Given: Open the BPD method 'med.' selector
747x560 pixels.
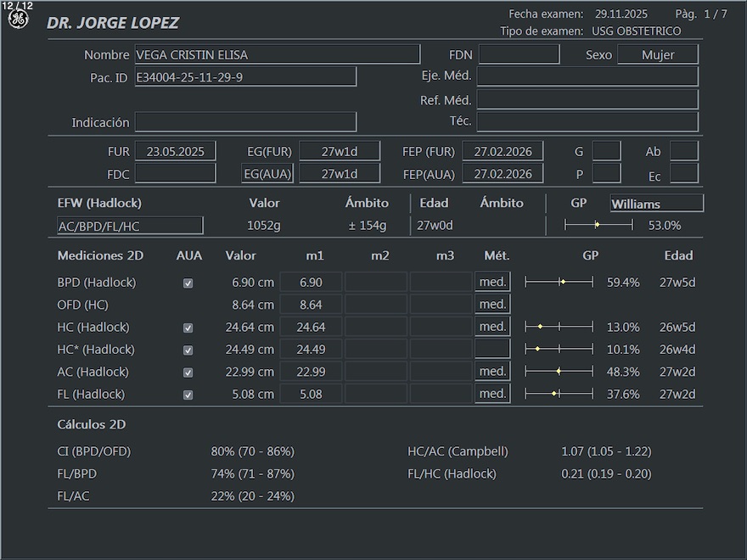Looking at the screenshot, I should pos(492,282).
